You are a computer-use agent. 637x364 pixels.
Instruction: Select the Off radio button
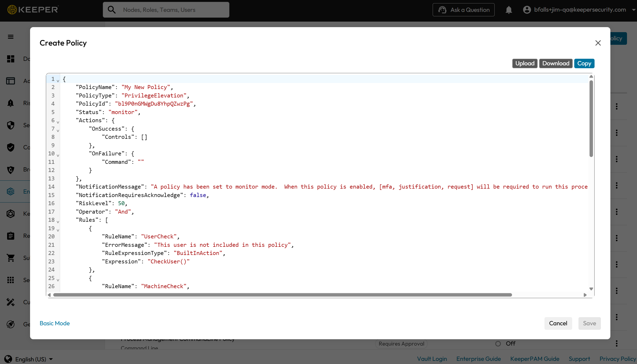pyautogui.click(x=498, y=343)
